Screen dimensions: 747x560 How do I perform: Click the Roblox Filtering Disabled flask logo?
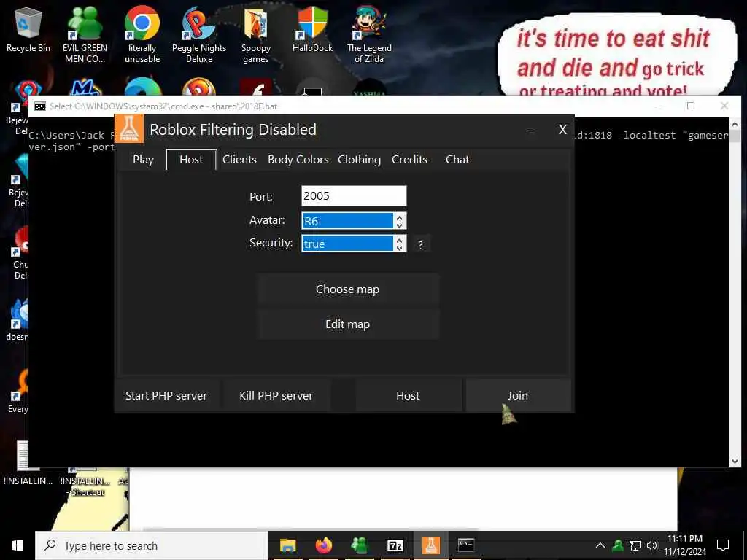(129, 128)
